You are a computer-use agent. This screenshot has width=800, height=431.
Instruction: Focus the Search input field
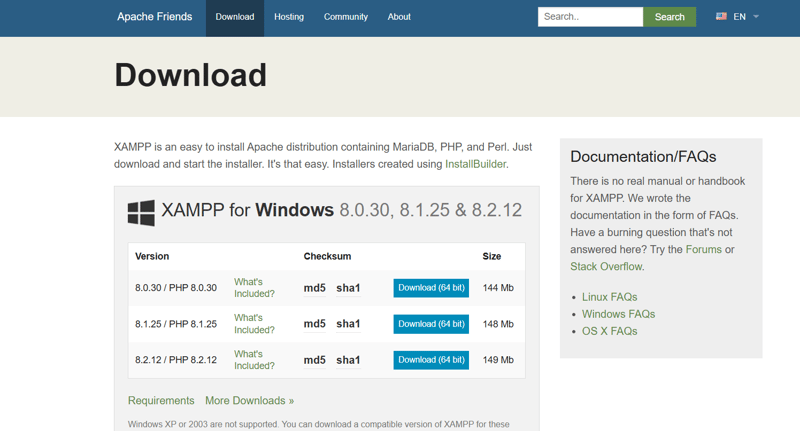[590, 17]
